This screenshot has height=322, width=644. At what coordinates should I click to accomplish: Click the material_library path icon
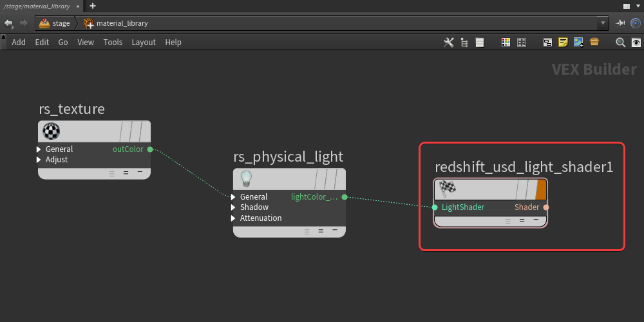click(x=88, y=23)
